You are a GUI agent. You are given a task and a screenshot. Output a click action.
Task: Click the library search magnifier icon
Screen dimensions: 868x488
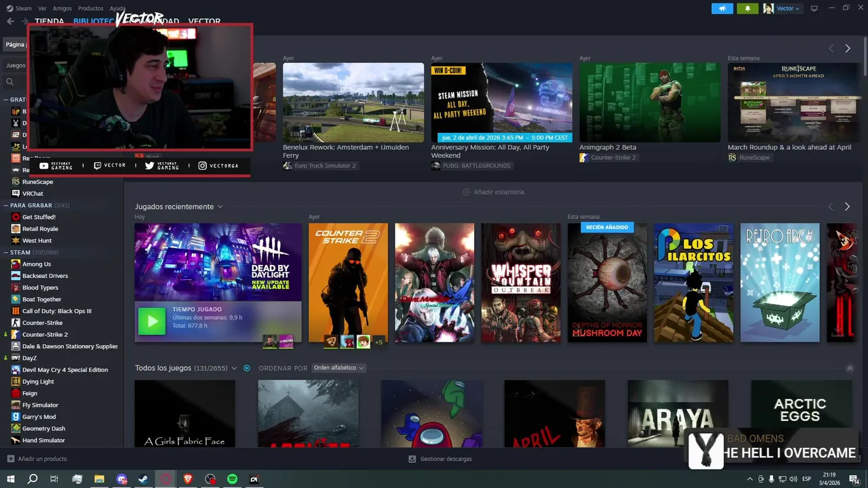pos(10,82)
